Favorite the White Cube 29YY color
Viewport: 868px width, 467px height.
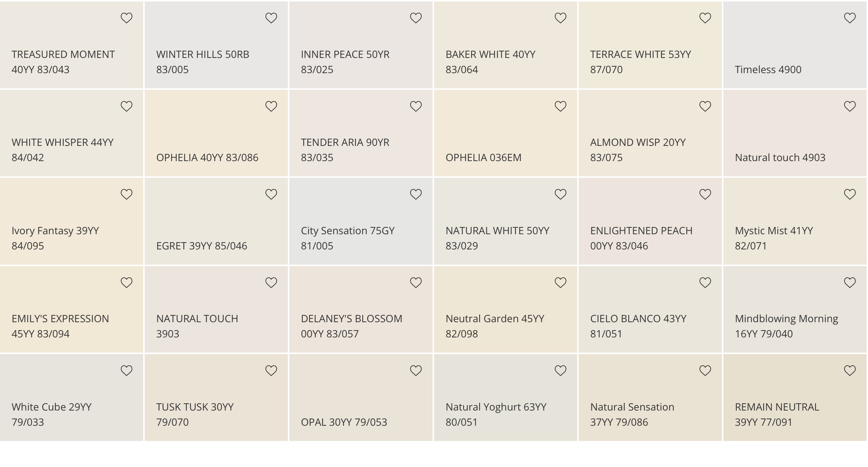coord(126,370)
